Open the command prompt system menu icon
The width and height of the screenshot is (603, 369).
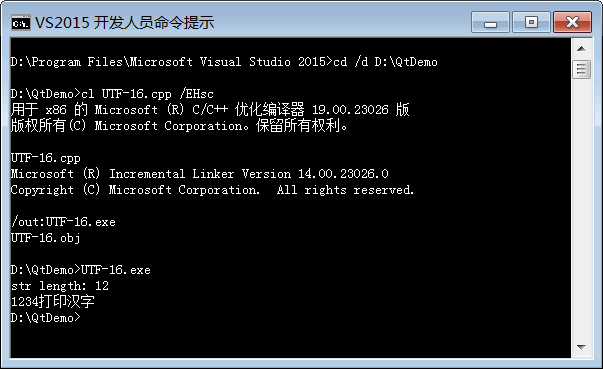[20, 23]
